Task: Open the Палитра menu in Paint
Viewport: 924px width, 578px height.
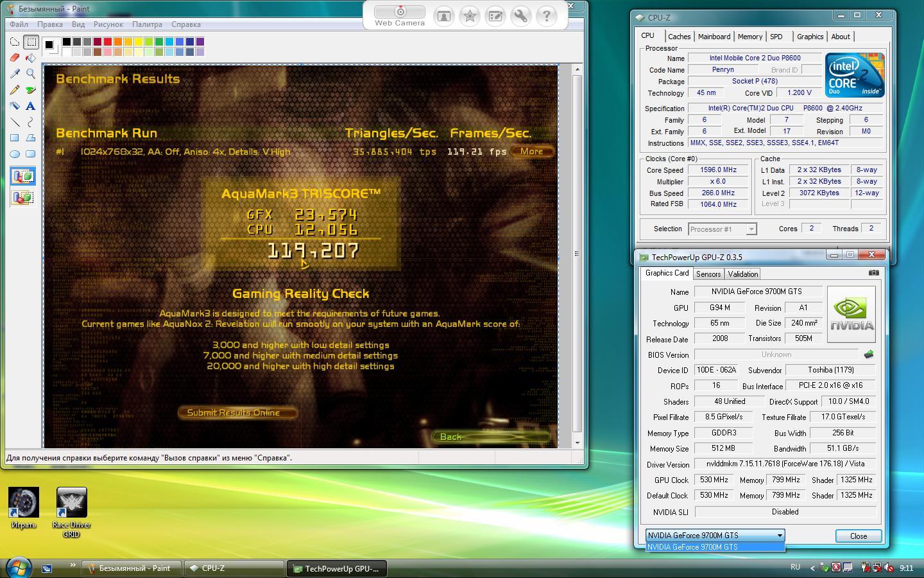Action: coord(148,24)
